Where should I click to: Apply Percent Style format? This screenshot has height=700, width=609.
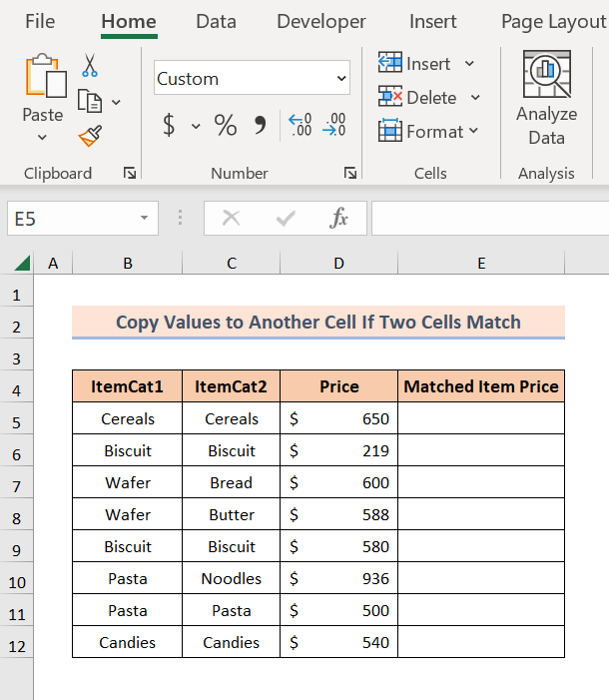[225, 125]
